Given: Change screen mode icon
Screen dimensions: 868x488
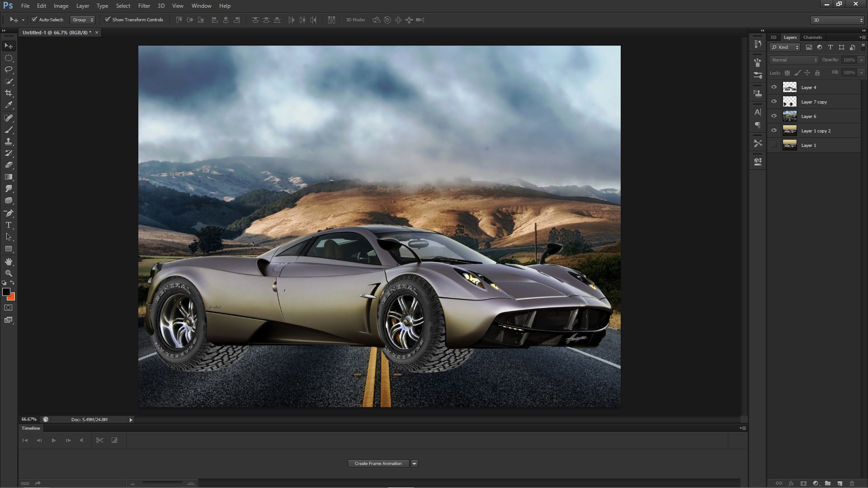Looking at the screenshot, I should click(x=9, y=320).
